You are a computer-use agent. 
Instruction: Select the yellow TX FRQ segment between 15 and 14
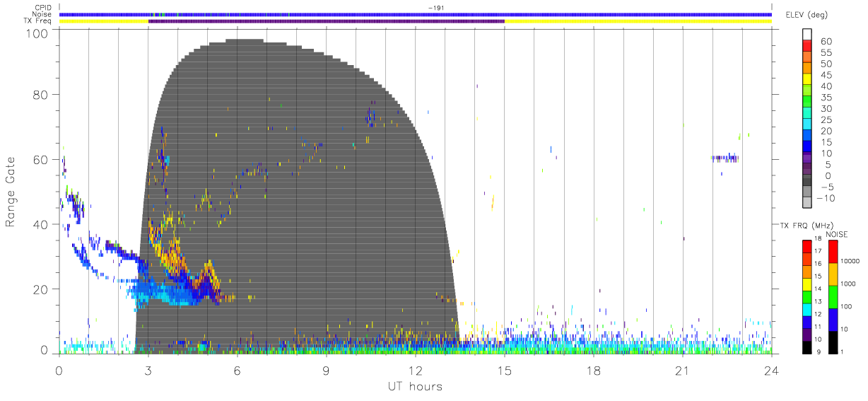(807, 284)
